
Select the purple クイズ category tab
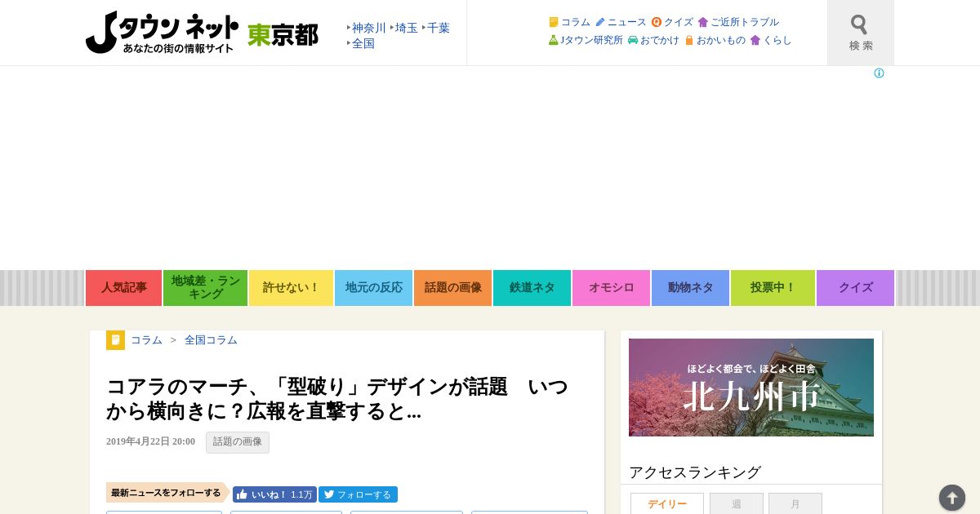click(855, 288)
